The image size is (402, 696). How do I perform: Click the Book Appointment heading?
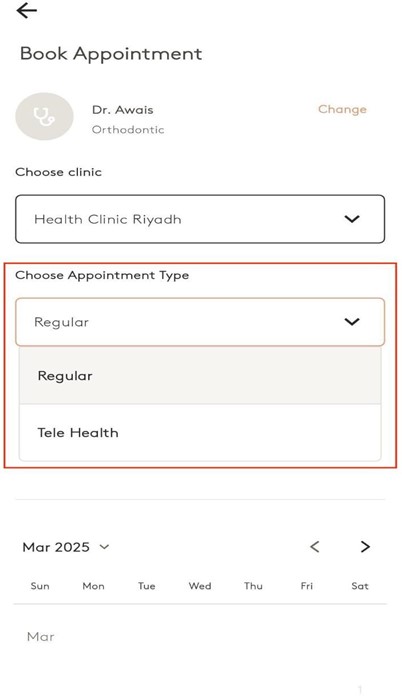coord(111,54)
